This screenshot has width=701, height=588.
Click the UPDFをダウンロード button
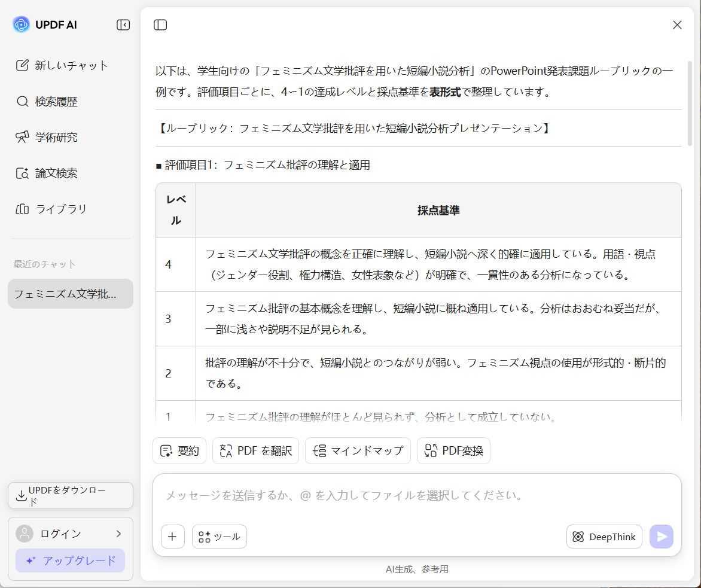click(71, 495)
